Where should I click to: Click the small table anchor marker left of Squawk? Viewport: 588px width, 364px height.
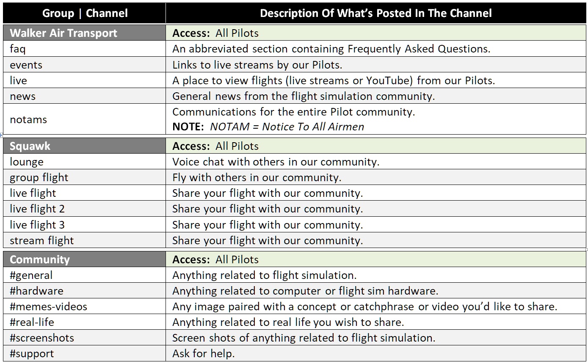(x=1, y=135)
